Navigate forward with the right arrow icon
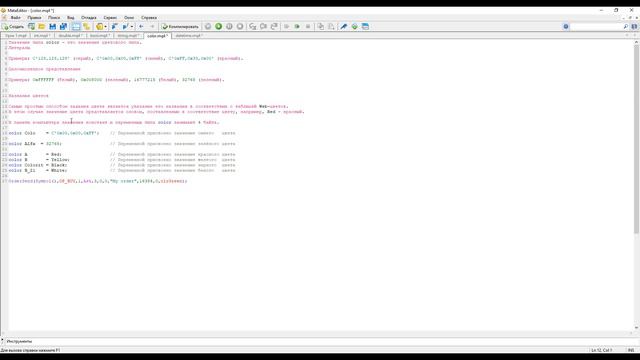The width and height of the screenshot is (640, 360). pyautogui.click(x=152, y=27)
